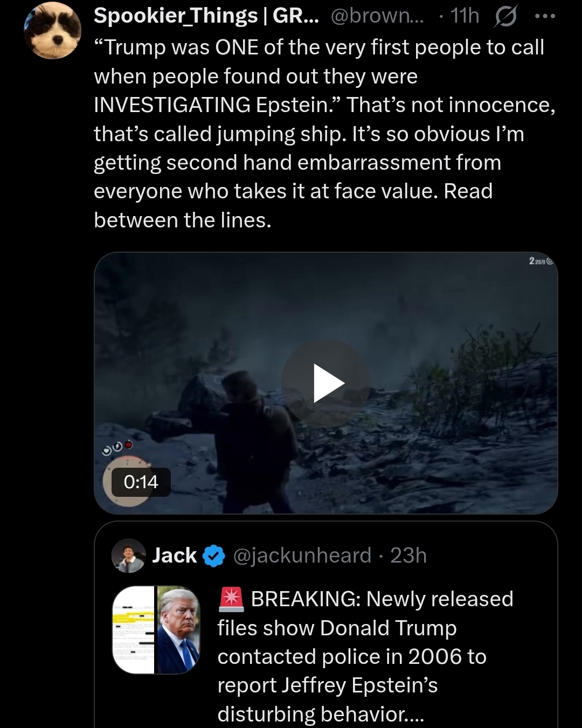Open the three-dot more options menu
This screenshot has width=582, height=728.
pyautogui.click(x=545, y=17)
